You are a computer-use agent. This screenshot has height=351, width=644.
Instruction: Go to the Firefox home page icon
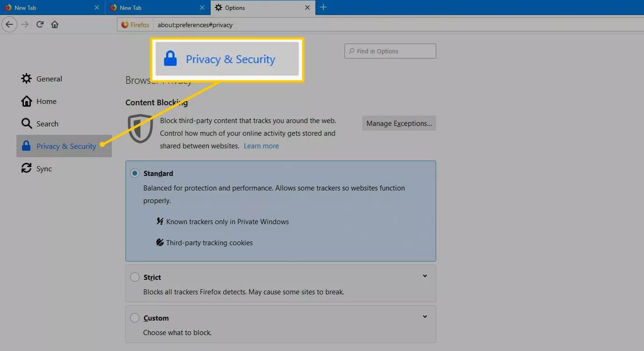(x=55, y=25)
